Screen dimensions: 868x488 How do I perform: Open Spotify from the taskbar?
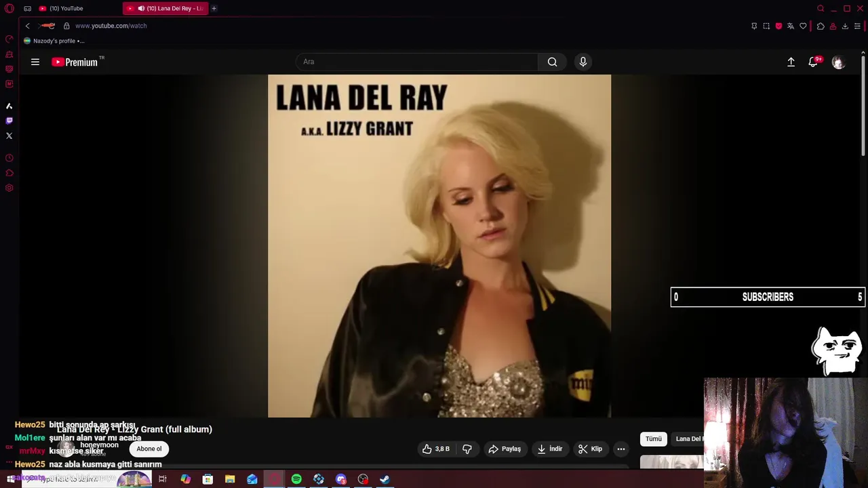[x=296, y=479]
